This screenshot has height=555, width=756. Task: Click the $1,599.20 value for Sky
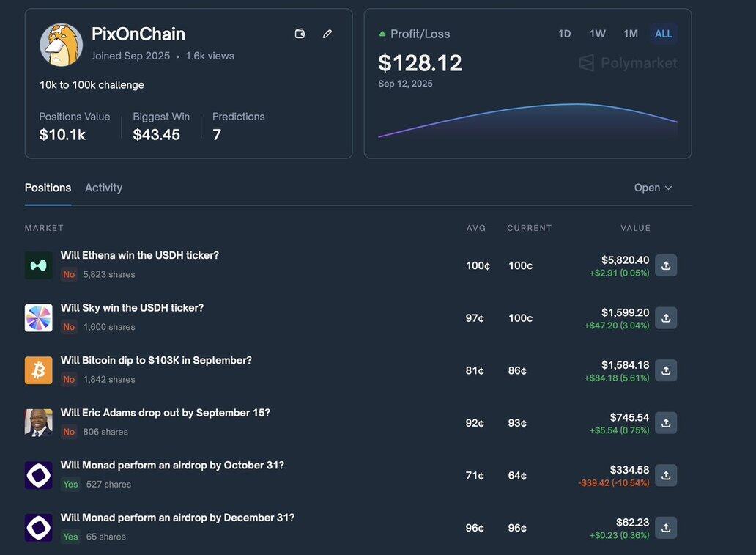625,313
